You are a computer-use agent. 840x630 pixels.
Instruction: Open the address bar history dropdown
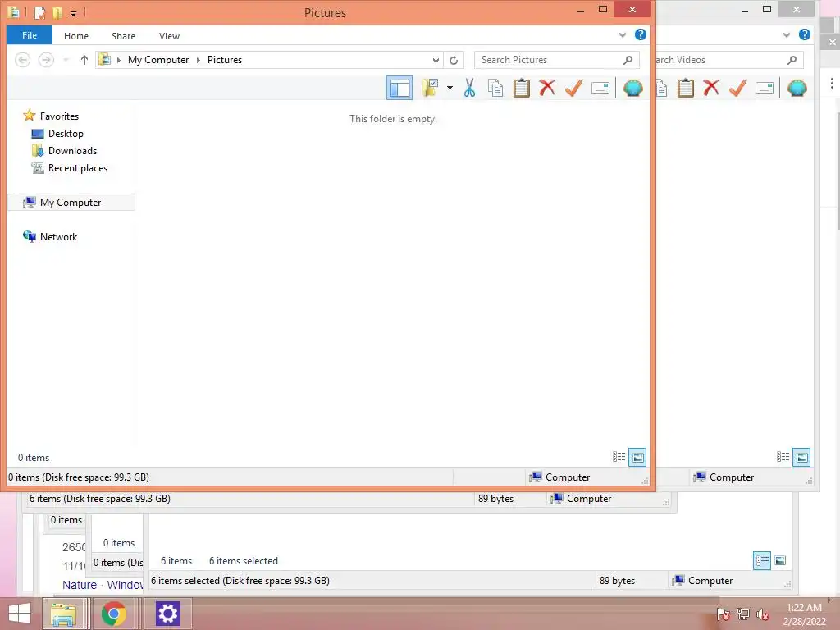click(436, 61)
